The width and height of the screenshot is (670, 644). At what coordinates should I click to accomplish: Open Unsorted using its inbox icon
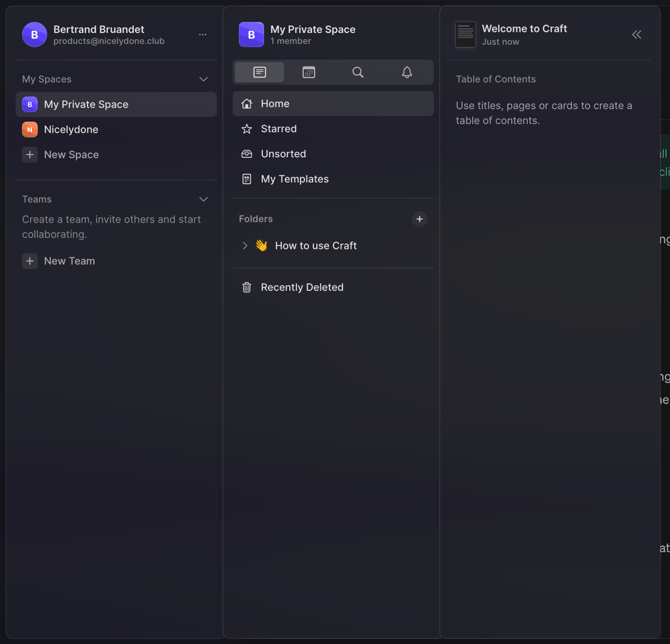point(247,153)
